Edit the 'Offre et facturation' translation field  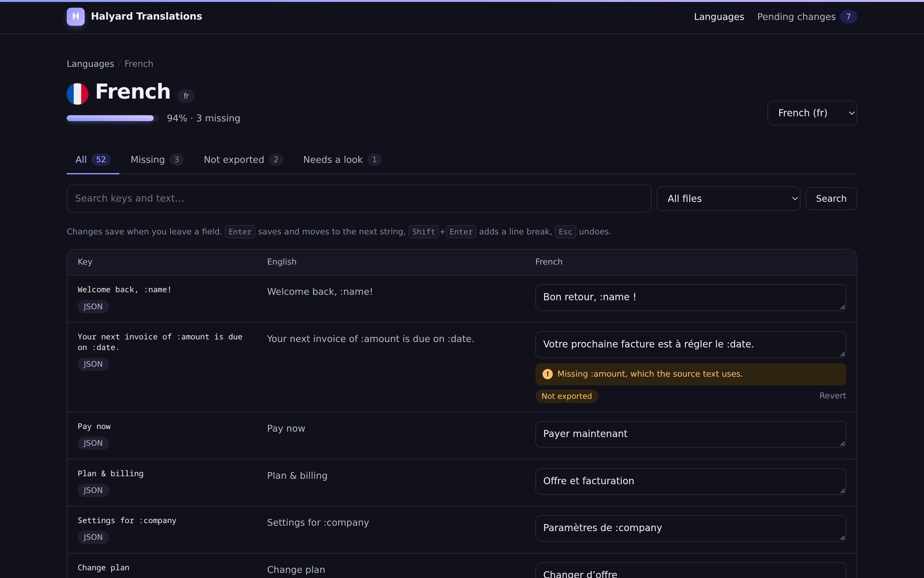click(x=691, y=481)
